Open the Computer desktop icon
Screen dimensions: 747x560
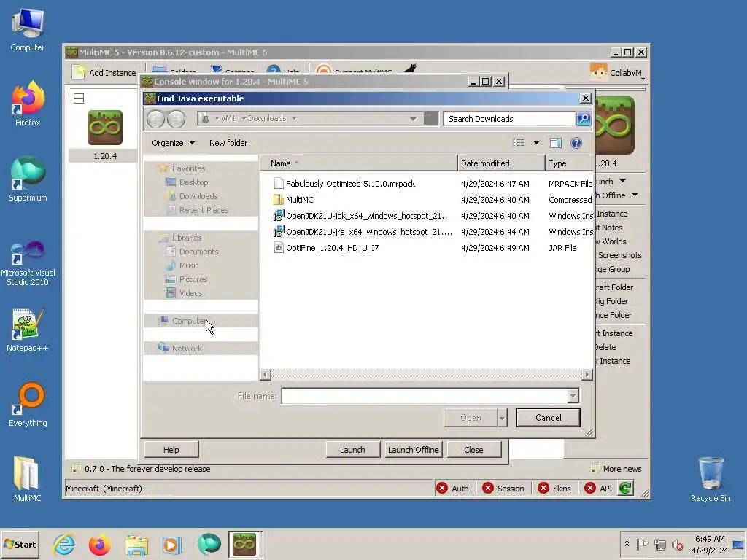point(28,29)
